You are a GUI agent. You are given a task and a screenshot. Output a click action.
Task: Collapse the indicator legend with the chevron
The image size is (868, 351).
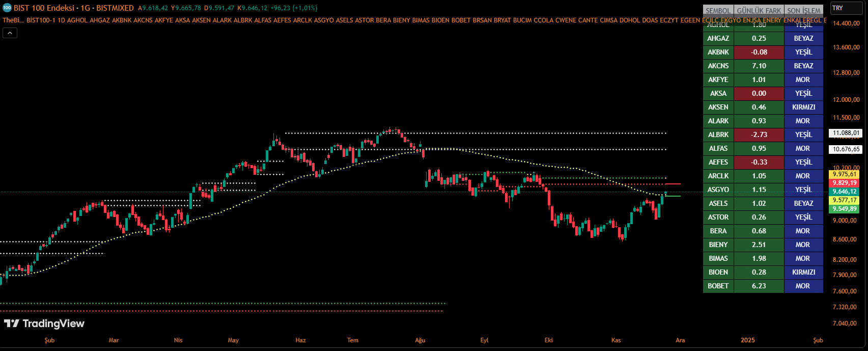click(10, 33)
